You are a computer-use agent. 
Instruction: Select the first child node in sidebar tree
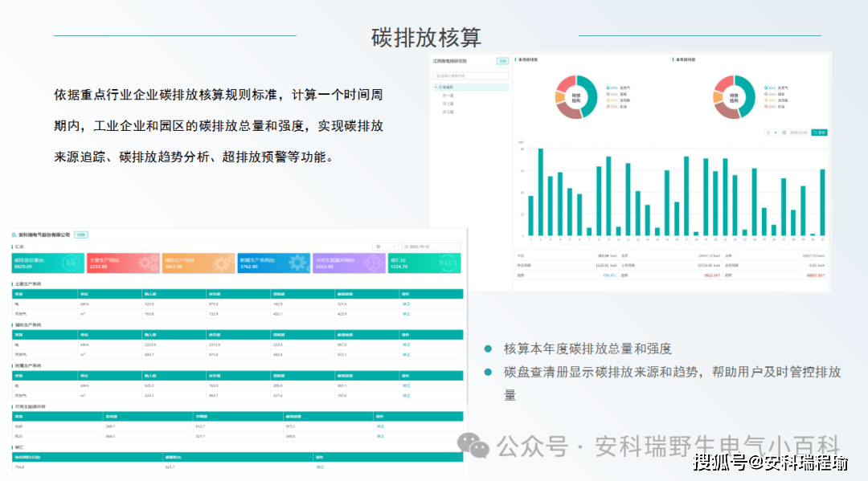point(448,96)
